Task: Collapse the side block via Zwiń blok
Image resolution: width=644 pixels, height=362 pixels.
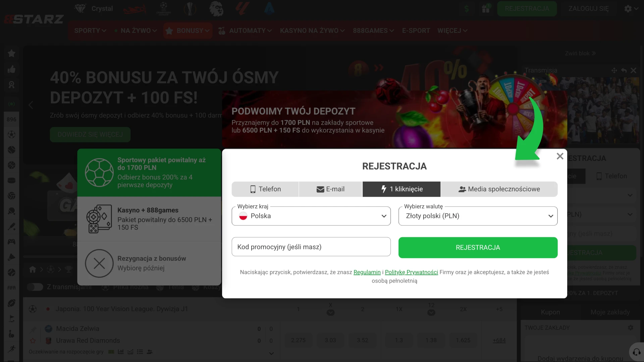Action: click(580, 53)
